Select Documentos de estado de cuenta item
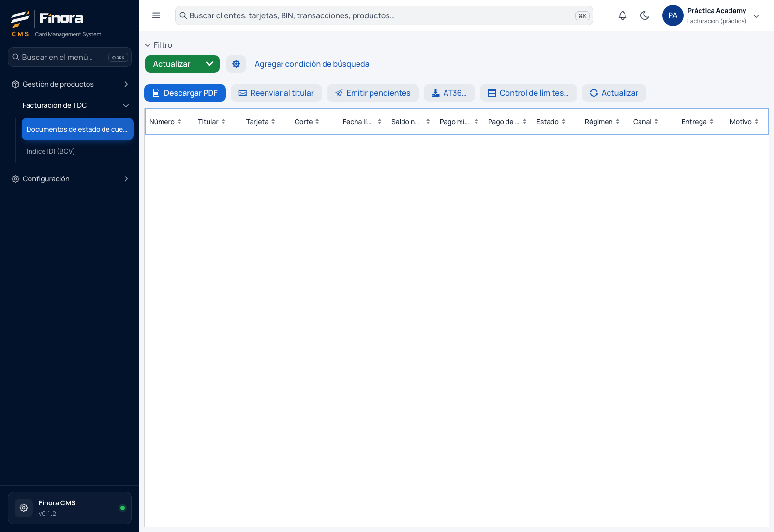 pyautogui.click(x=77, y=129)
